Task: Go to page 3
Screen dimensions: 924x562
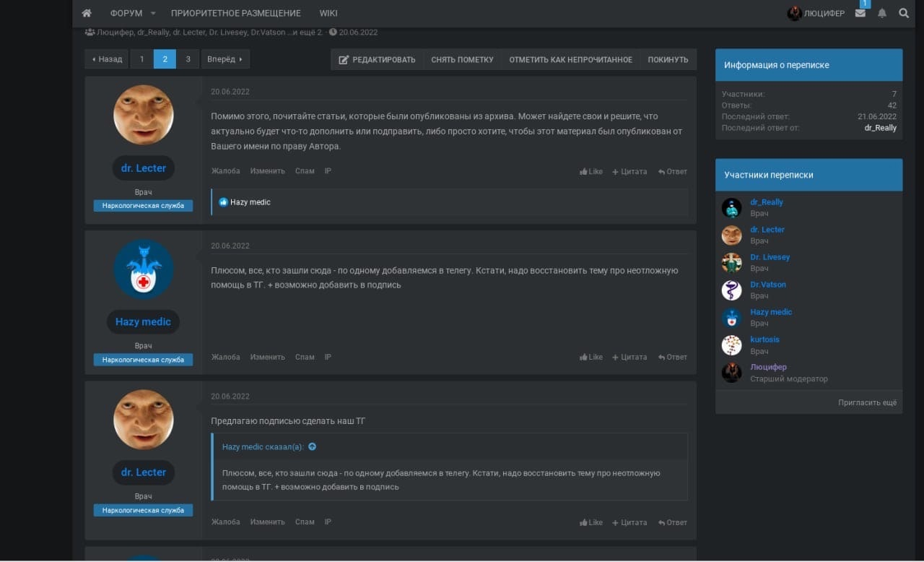Action: (188, 59)
